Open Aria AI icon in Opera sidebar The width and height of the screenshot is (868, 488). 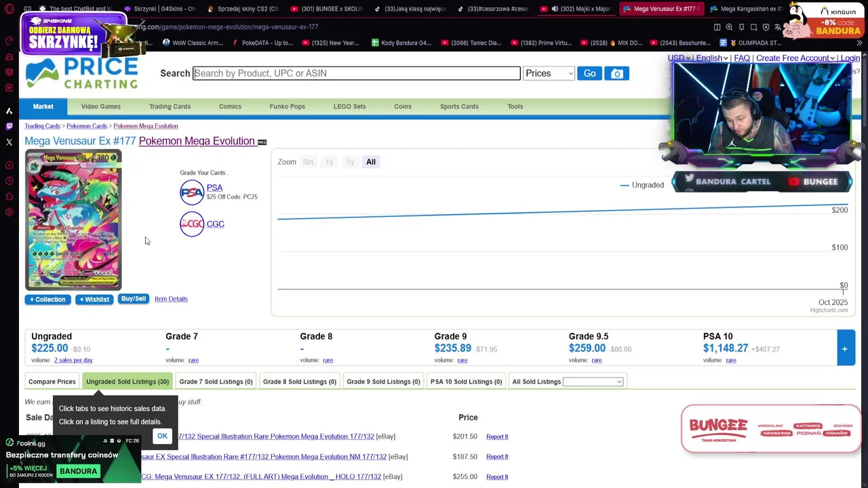9,110
